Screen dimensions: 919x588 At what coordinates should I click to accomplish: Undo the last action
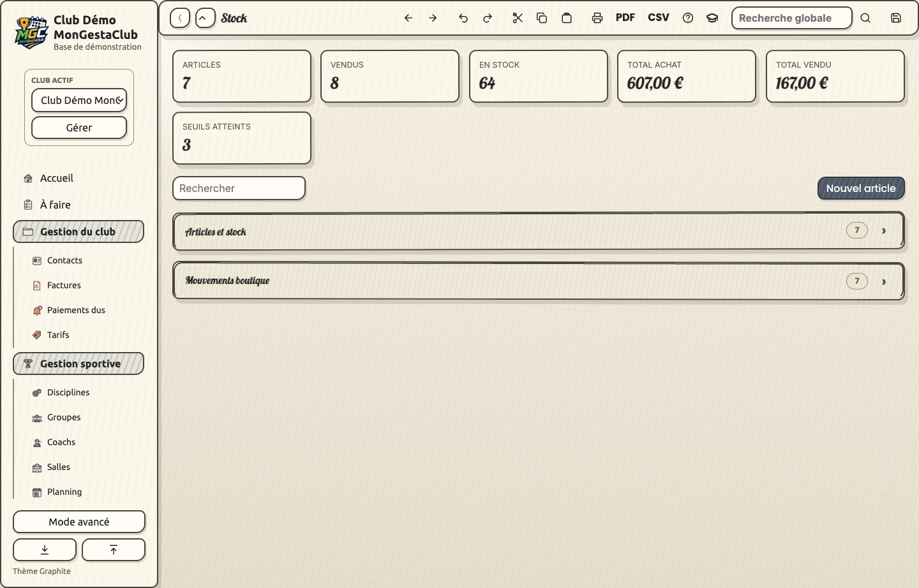[463, 18]
